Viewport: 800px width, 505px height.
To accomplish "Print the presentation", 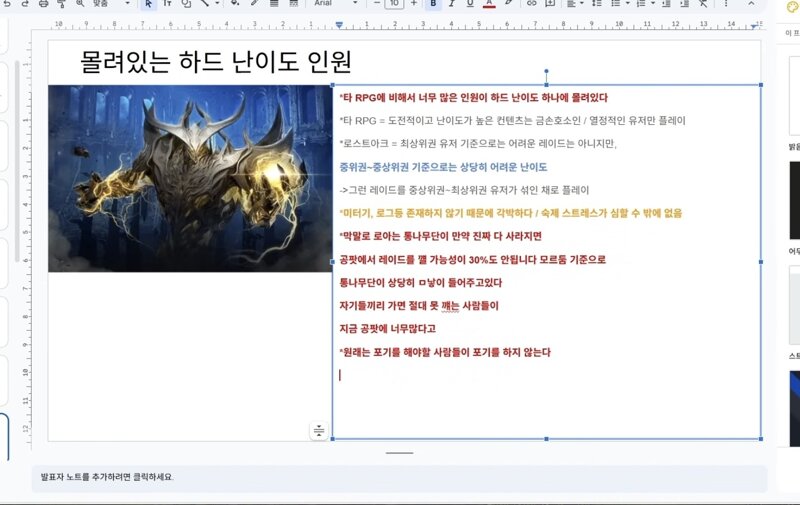I will pyautogui.click(x=43, y=4).
